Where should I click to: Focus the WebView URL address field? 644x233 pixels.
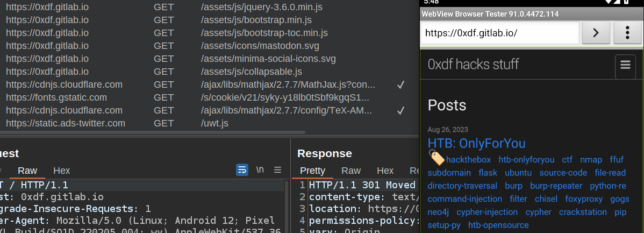coord(500,33)
